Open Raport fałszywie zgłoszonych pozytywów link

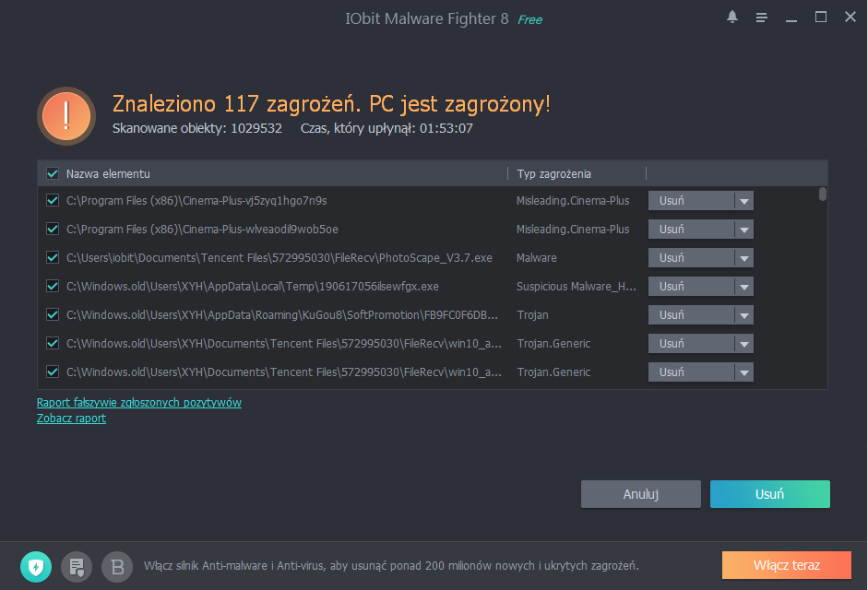click(x=139, y=402)
